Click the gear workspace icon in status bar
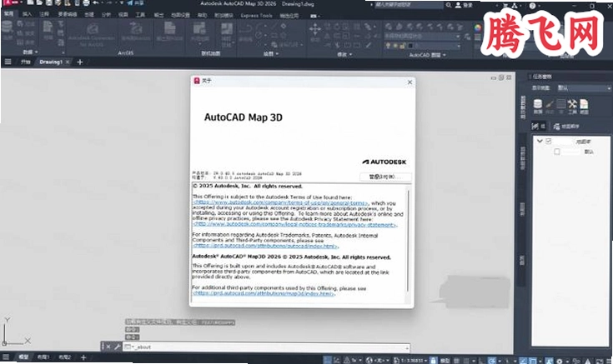613x364 pixels. click(x=560, y=361)
